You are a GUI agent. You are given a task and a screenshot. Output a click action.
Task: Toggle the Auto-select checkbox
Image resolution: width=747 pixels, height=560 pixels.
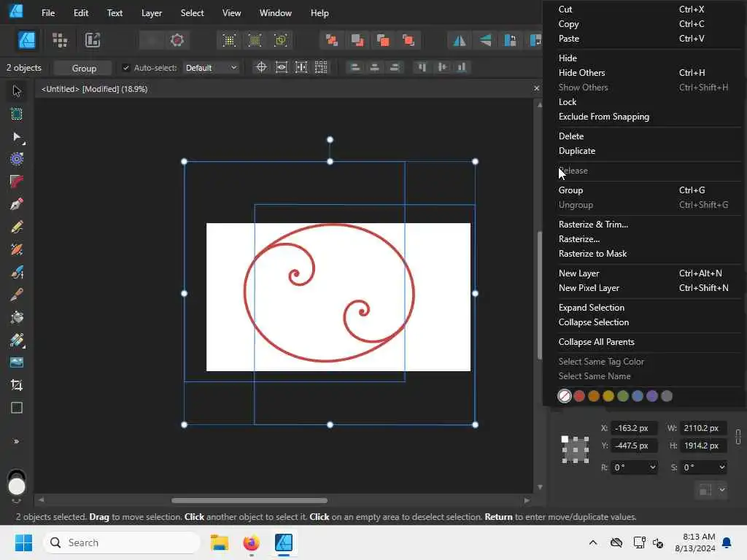click(x=125, y=68)
